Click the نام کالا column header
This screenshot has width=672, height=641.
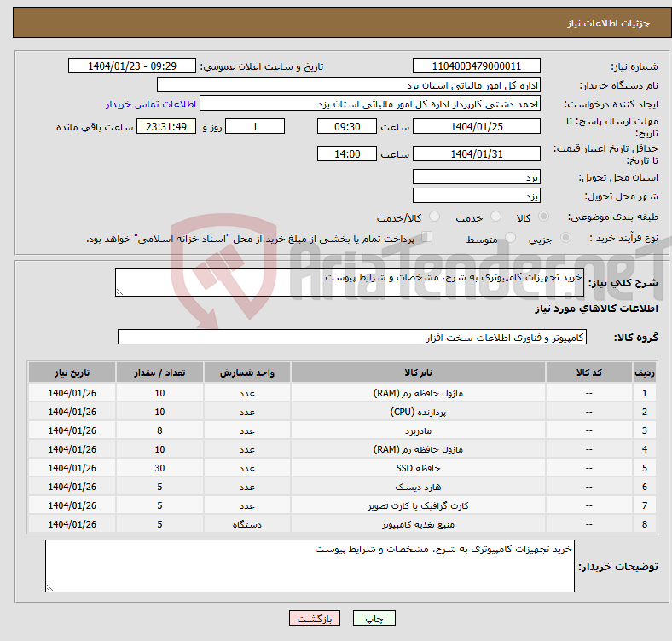(418, 372)
